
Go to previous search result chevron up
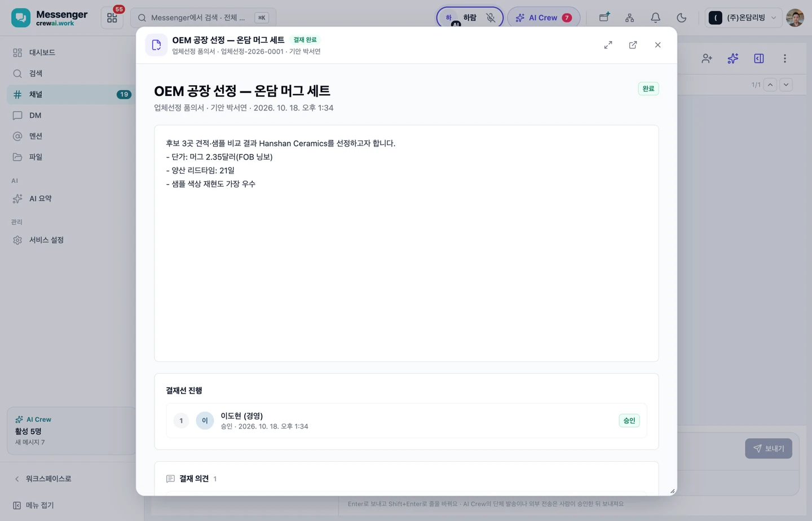point(770,85)
